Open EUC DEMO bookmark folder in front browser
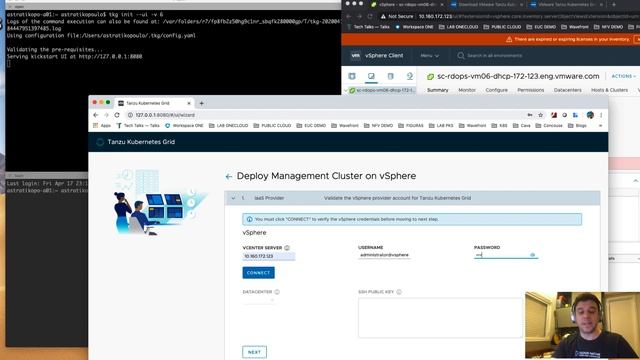 click(x=311, y=126)
